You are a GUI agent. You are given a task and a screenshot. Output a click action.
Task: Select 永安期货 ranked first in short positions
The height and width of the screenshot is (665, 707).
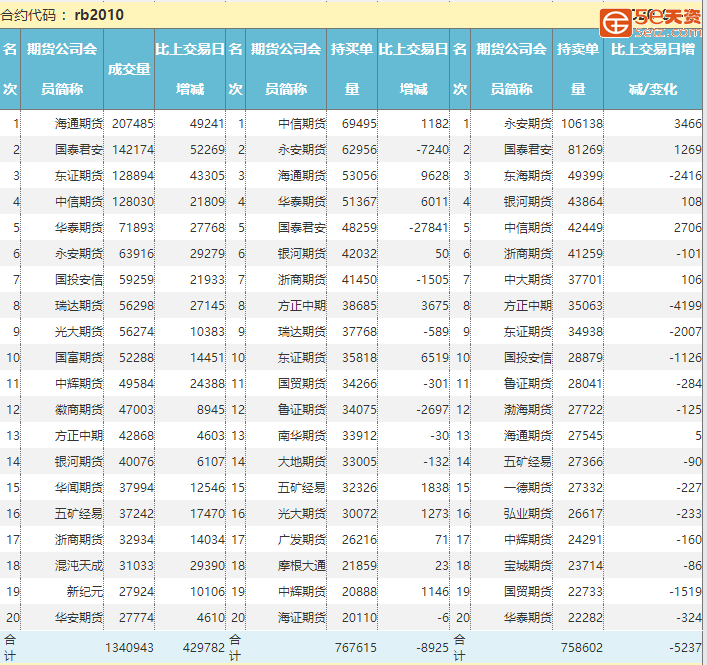pyautogui.click(x=527, y=124)
